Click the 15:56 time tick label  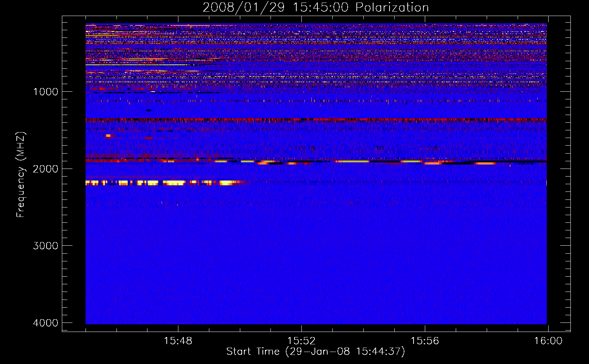point(425,341)
